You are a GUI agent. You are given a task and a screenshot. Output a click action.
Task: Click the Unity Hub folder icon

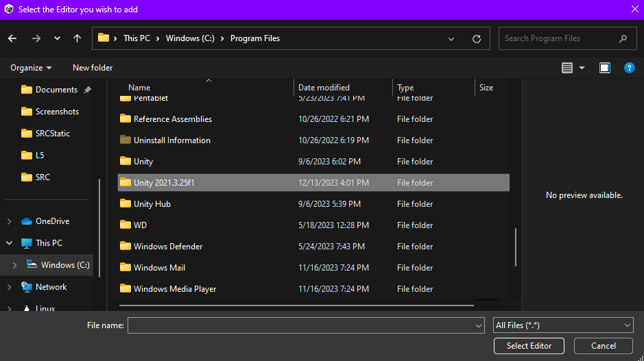point(126,203)
